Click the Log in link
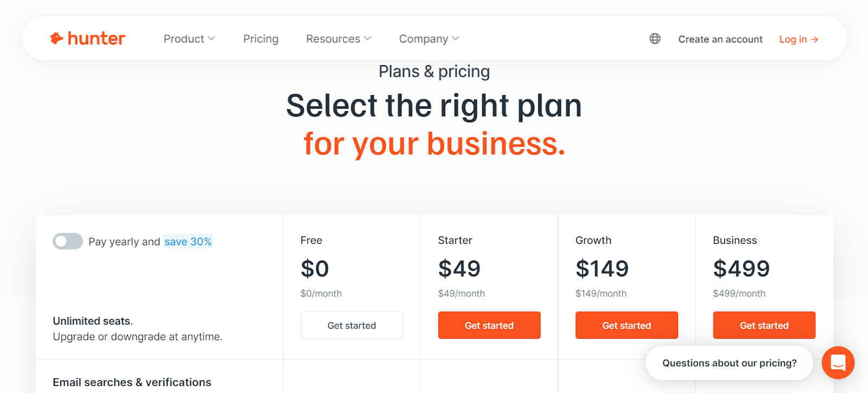 [x=793, y=39]
